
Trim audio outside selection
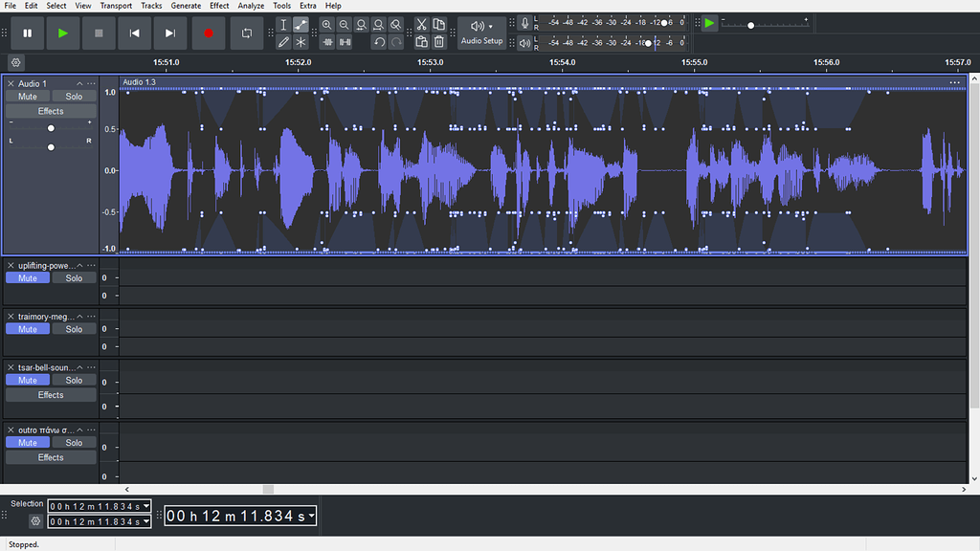[x=327, y=42]
